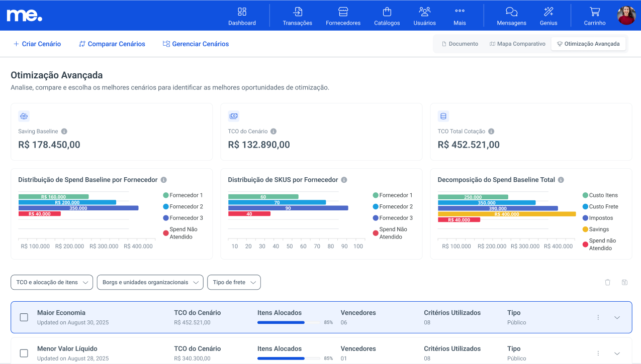Open the Tipo de frete dropdown
Viewport: 641px width, 364px height.
234,282
